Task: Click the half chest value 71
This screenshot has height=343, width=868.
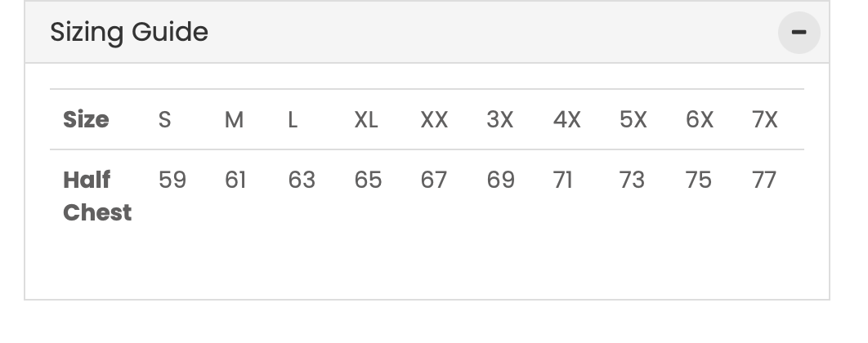Action: (x=563, y=180)
